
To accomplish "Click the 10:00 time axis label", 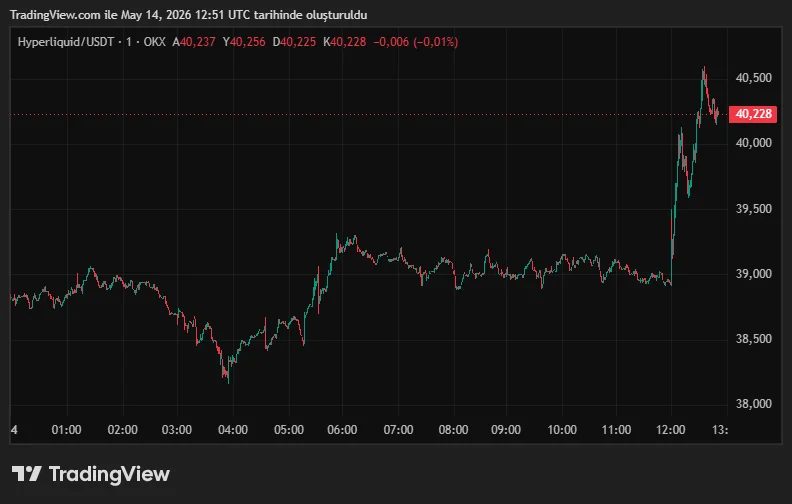I will (x=562, y=430).
